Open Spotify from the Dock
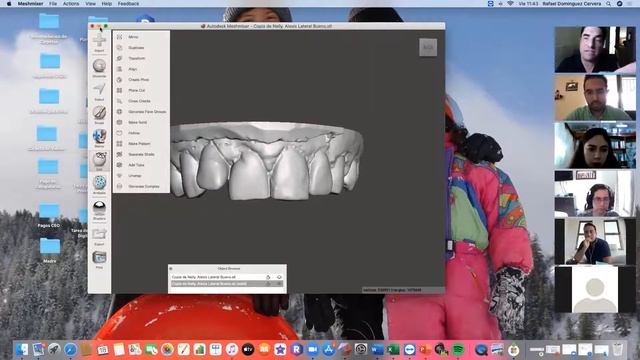The image size is (640, 360). 458,349
